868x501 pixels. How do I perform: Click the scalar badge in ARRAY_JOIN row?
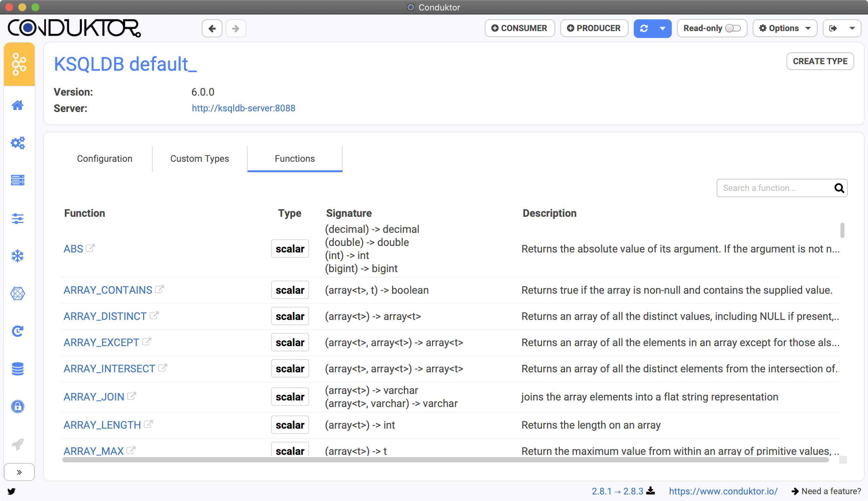pyautogui.click(x=290, y=397)
